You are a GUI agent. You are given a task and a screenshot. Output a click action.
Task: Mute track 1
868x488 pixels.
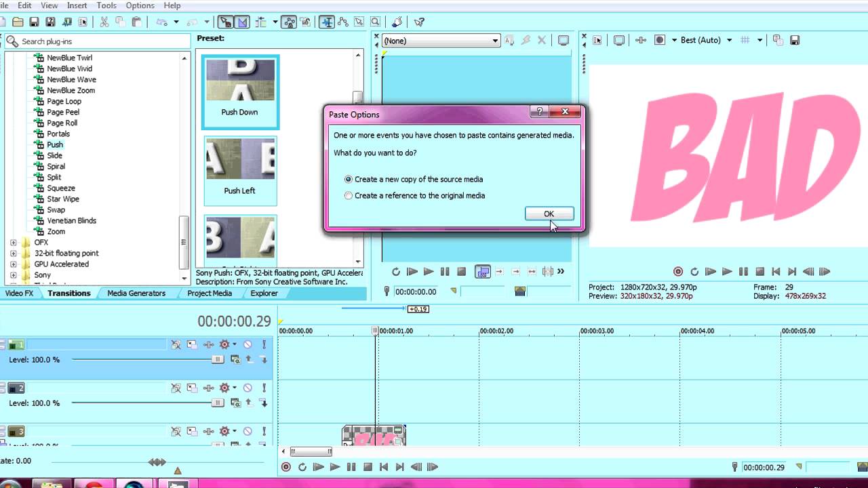[x=248, y=344]
